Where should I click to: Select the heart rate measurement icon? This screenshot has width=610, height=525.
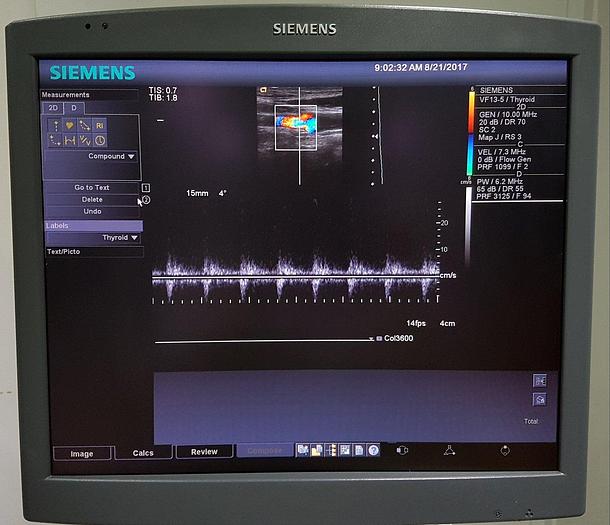point(70,125)
